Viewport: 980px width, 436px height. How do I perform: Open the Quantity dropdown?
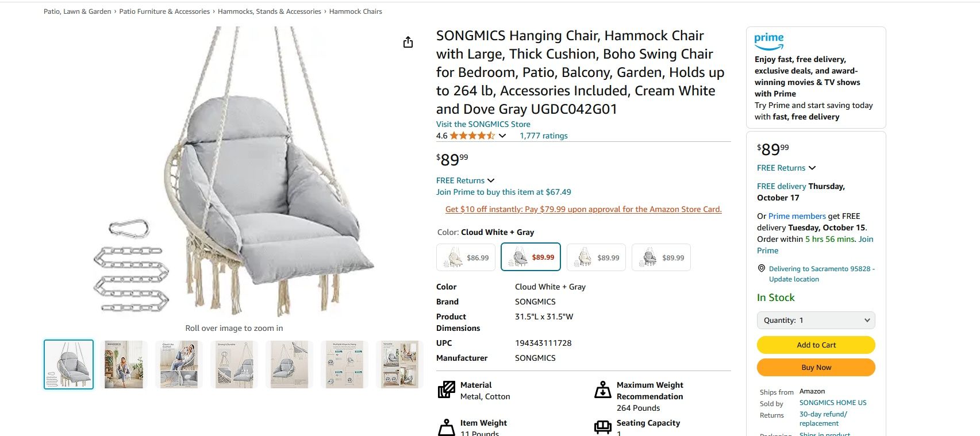(816, 320)
